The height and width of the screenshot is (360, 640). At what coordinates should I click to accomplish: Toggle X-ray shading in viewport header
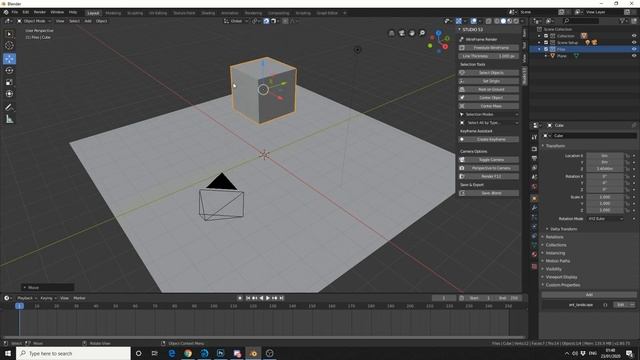coord(489,21)
